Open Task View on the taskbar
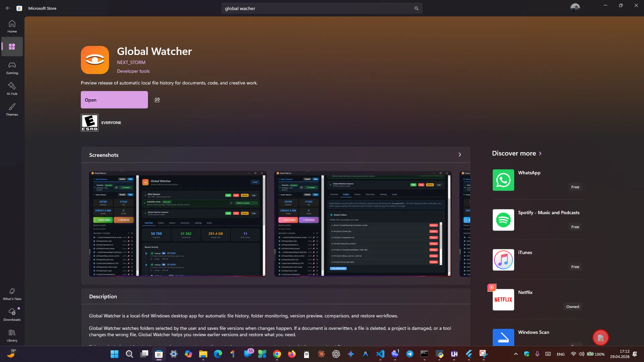This screenshot has height=362, width=644. click(x=144, y=354)
